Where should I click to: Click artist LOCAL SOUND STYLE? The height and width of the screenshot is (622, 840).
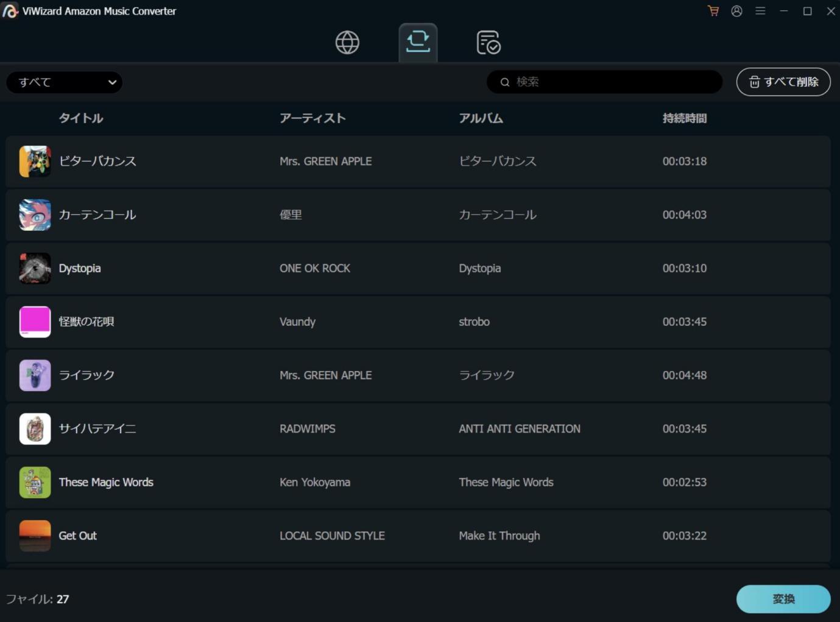[332, 535]
